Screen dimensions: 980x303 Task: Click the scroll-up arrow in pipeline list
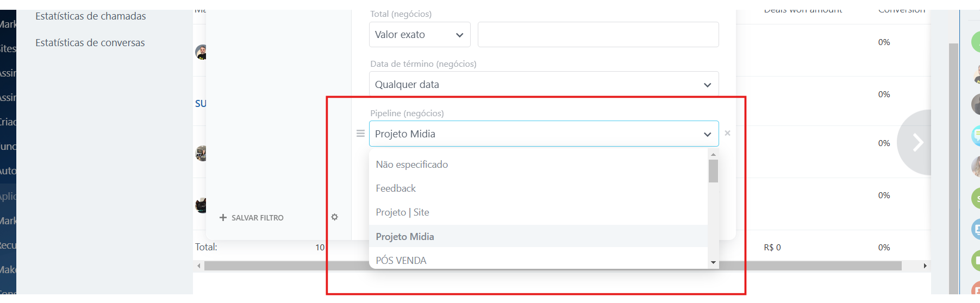713,155
